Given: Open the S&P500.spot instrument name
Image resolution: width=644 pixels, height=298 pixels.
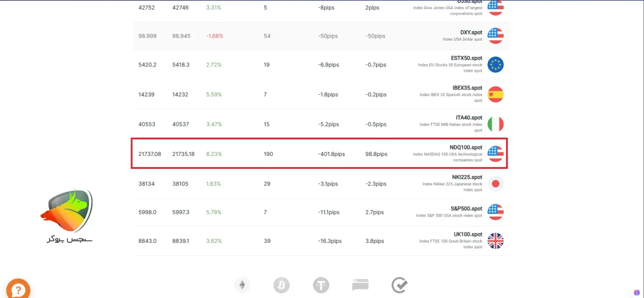Looking at the screenshot, I should point(466,208).
